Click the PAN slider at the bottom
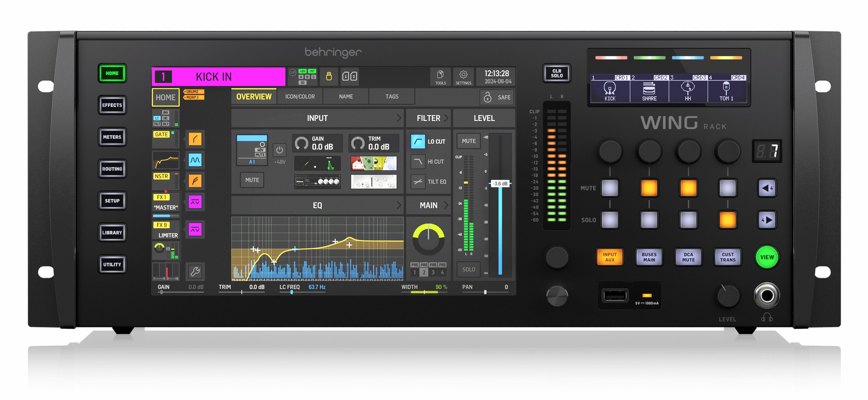Screen dimensions: 868x400 pyautogui.click(x=485, y=292)
